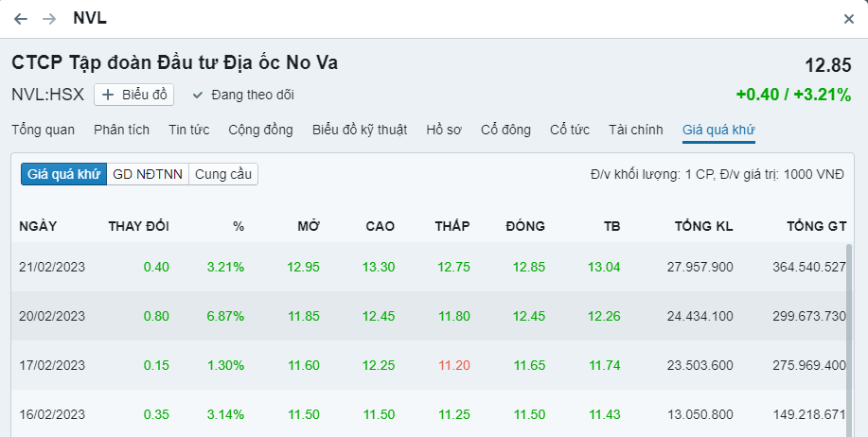868x437 pixels.
Task: Click the back arrow icon
Action: 21,19
